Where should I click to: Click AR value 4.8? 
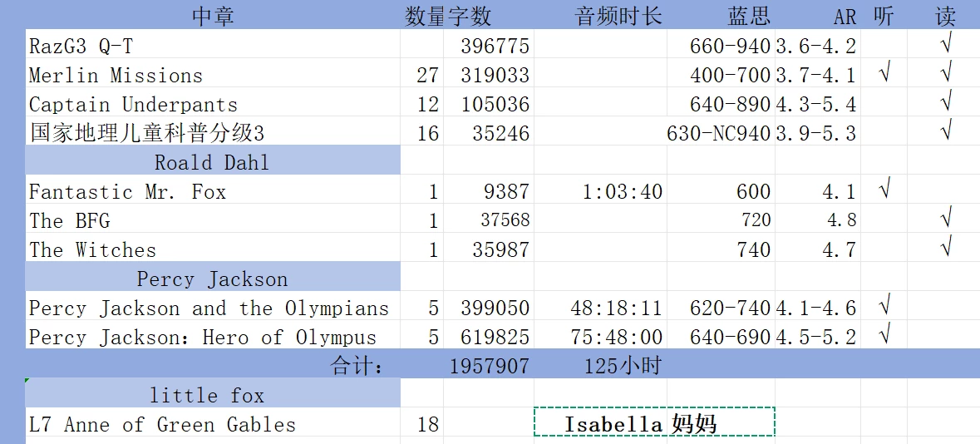818,219
